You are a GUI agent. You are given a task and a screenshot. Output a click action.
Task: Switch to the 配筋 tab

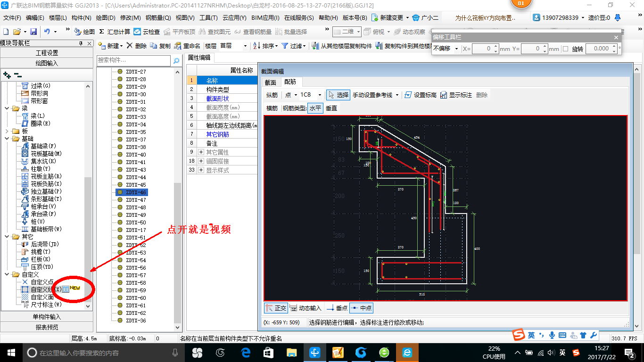[290, 82]
